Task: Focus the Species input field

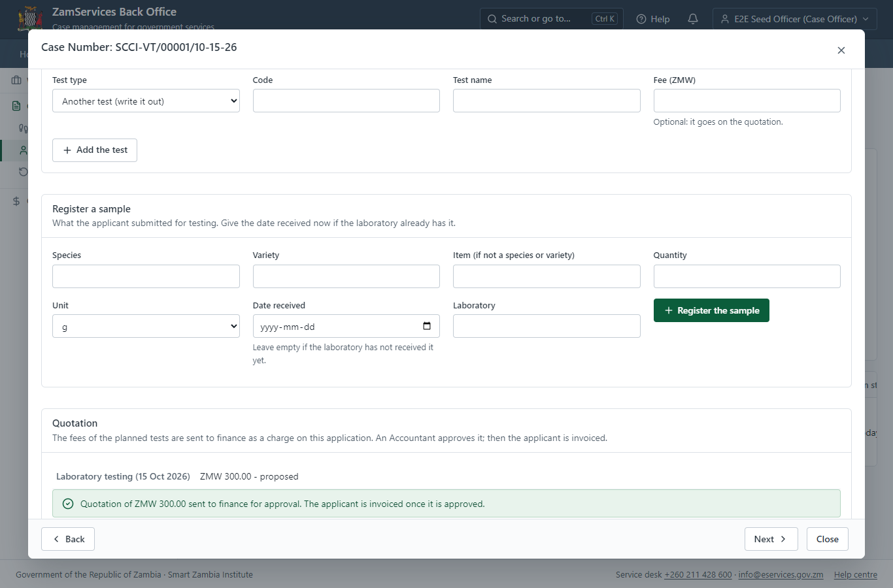Action: click(146, 276)
